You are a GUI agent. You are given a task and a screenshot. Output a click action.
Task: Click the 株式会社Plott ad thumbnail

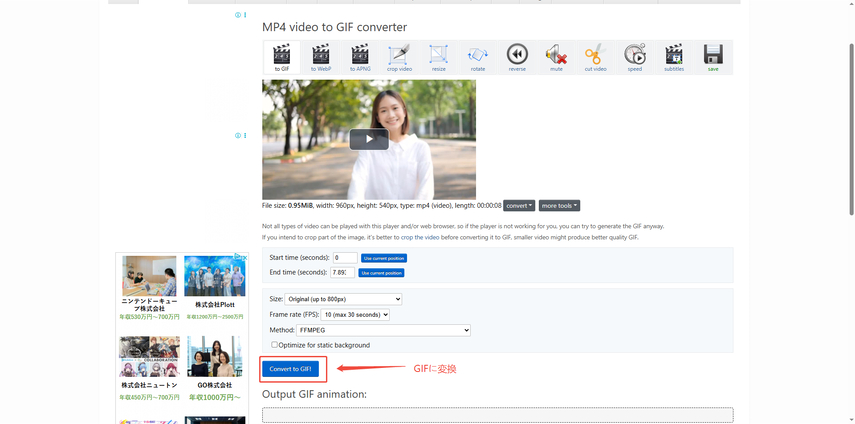point(215,276)
